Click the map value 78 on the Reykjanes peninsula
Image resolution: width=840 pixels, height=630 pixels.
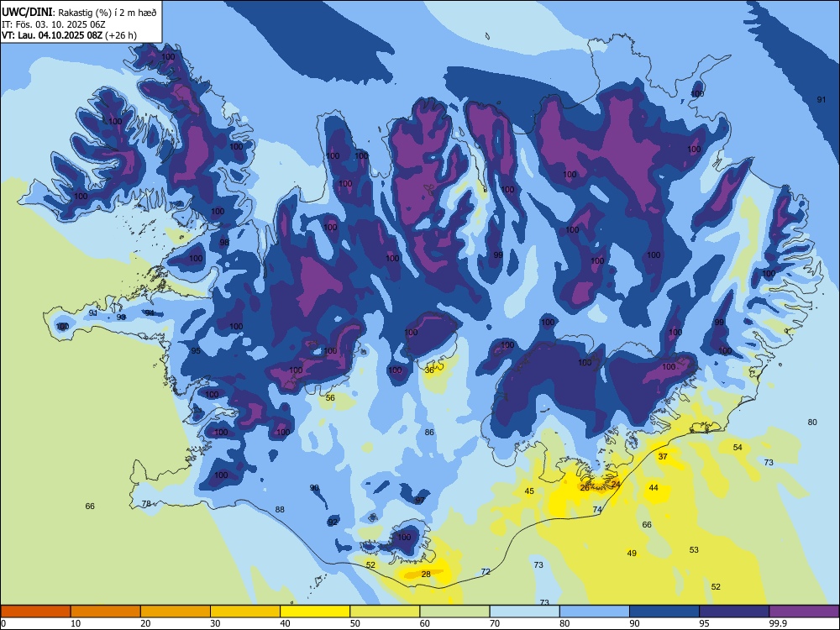coord(146,504)
